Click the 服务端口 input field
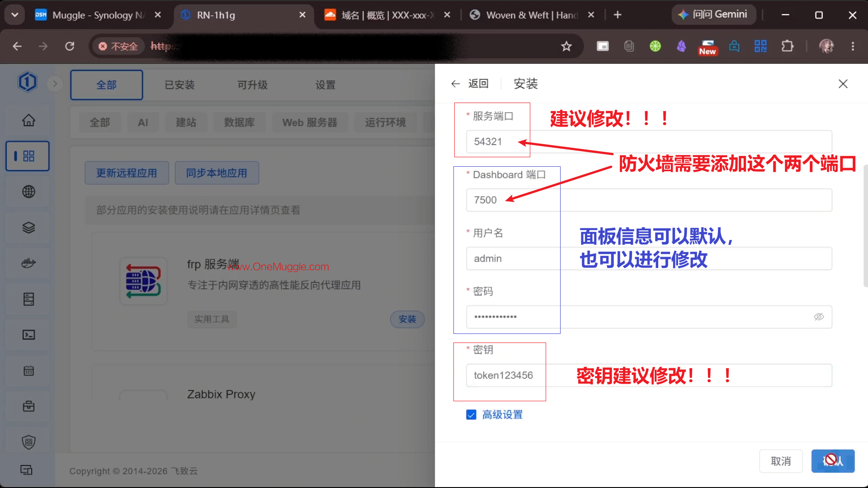This screenshot has width=868, height=488. (649, 142)
